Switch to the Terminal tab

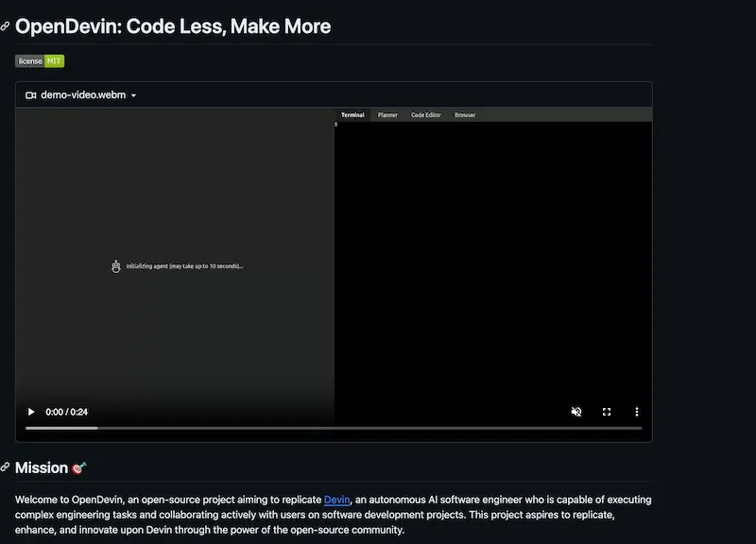click(352, 115)
